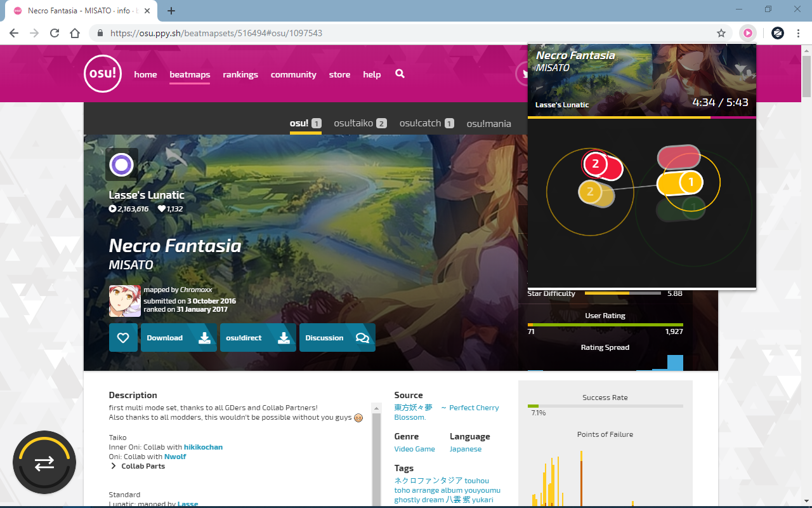Seek on the preview progress bar

pos(642,117)
